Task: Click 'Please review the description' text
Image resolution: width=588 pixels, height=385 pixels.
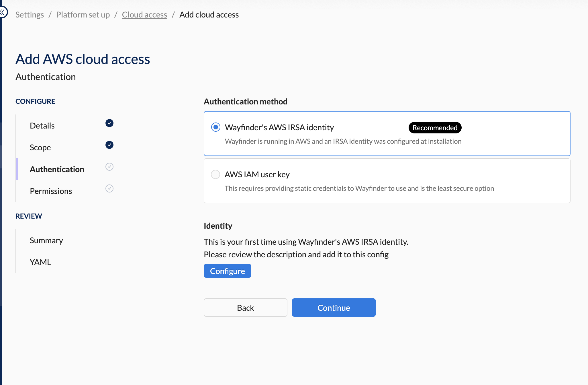Action: [x=296, y=254]
